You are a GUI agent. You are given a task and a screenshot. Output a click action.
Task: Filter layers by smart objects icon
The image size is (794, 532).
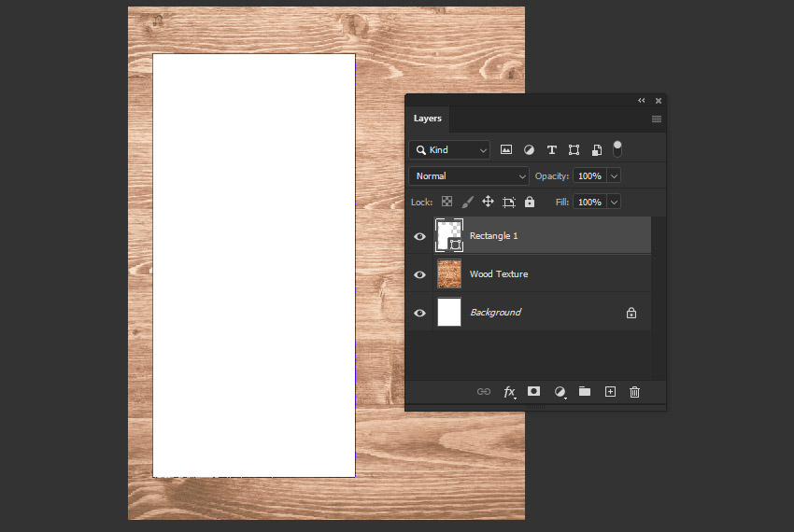597,150
